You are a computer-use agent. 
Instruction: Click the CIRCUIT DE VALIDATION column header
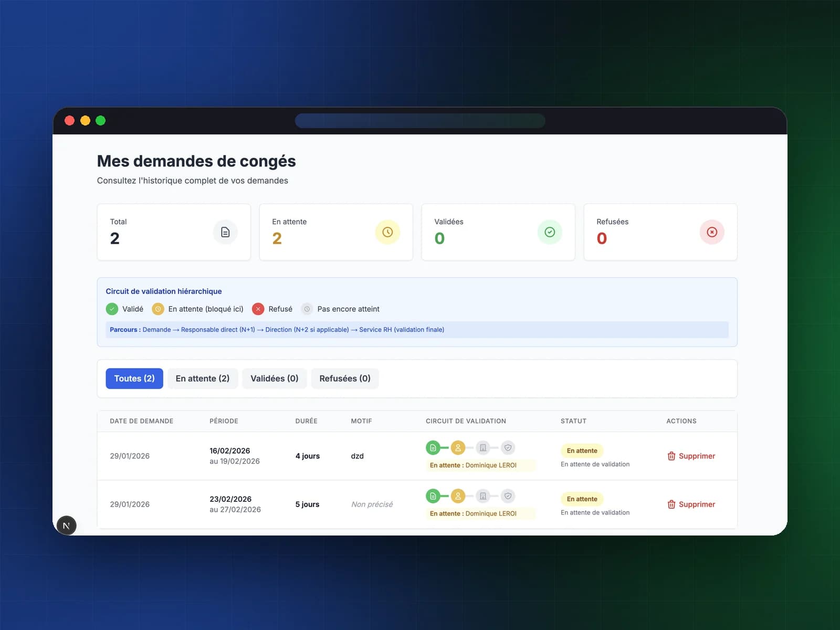tap(466, 421)
